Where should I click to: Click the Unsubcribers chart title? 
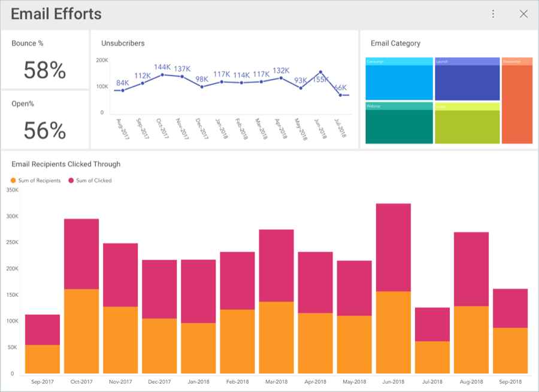[123, 43]
